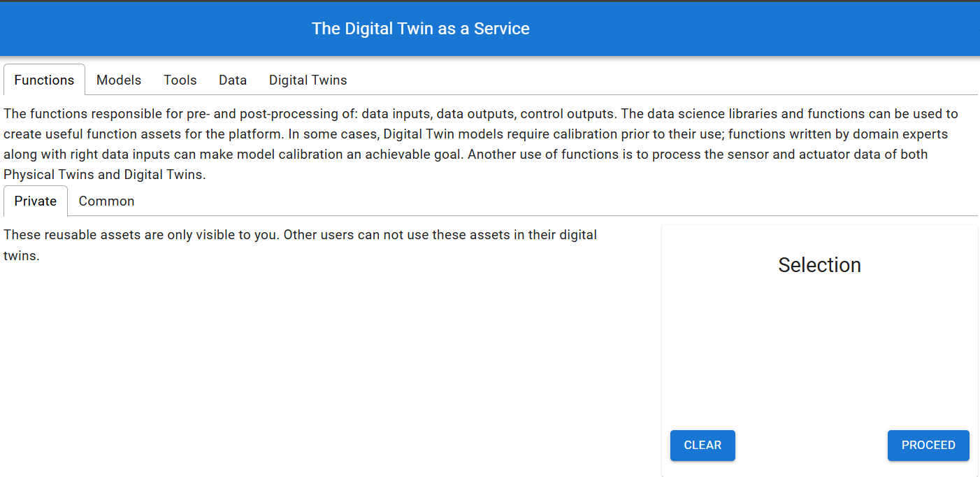Switch to the Common assets sub-tab
The width and height of the screenshot is (980, 477).
106,201
